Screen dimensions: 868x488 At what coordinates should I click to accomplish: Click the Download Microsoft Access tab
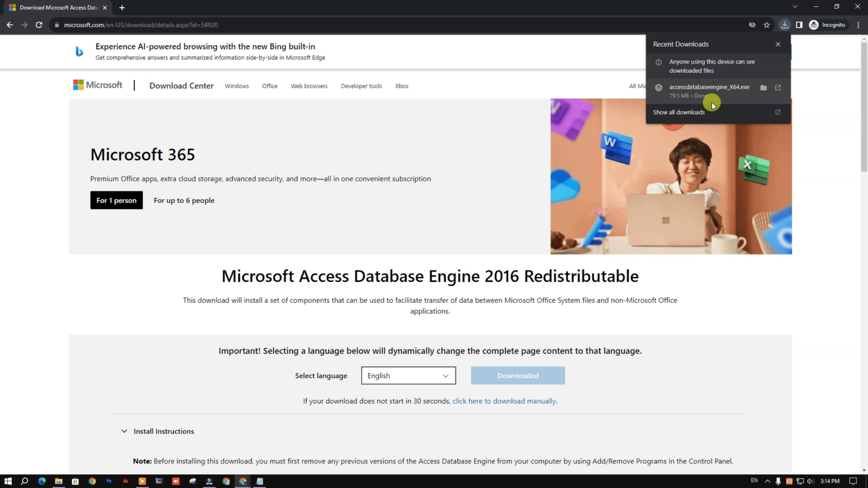(57, 7)
